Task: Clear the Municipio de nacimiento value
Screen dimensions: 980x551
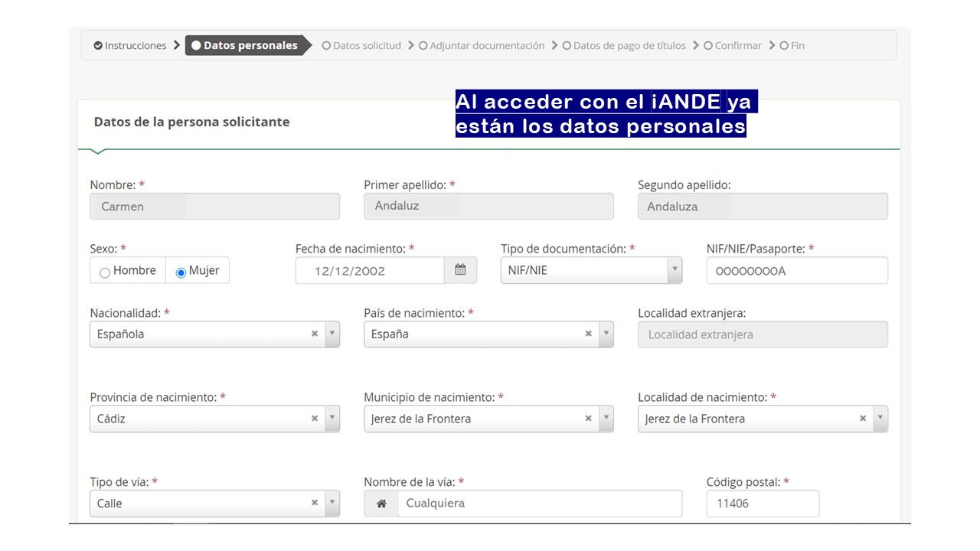Action: point(588,419)
